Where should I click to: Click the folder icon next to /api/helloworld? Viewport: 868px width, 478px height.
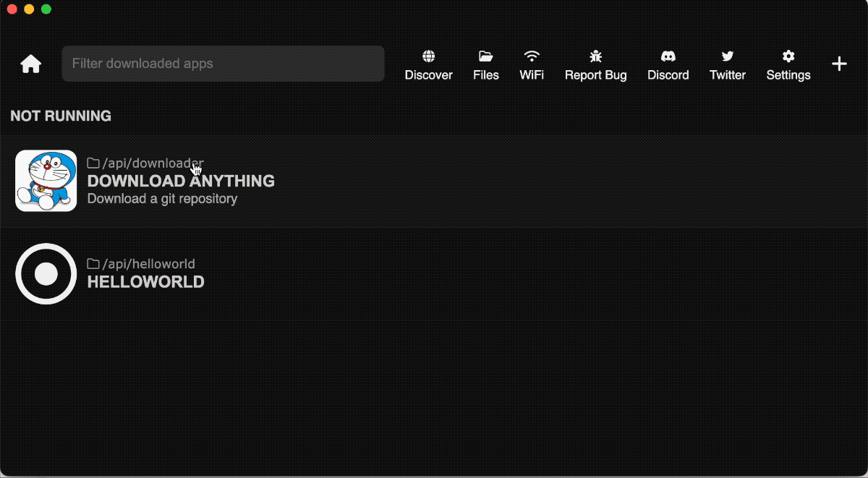click(93, 263)
